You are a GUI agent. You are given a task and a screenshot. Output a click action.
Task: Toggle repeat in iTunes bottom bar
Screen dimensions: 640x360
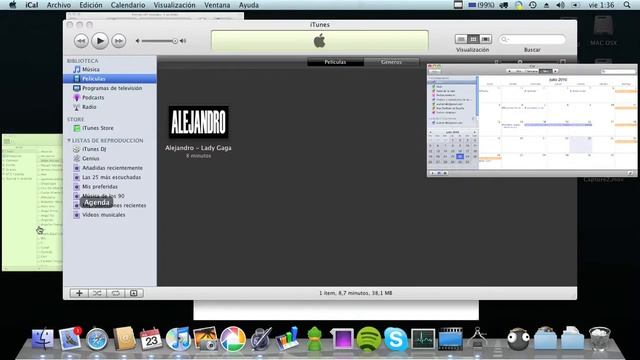click(116, 293)
